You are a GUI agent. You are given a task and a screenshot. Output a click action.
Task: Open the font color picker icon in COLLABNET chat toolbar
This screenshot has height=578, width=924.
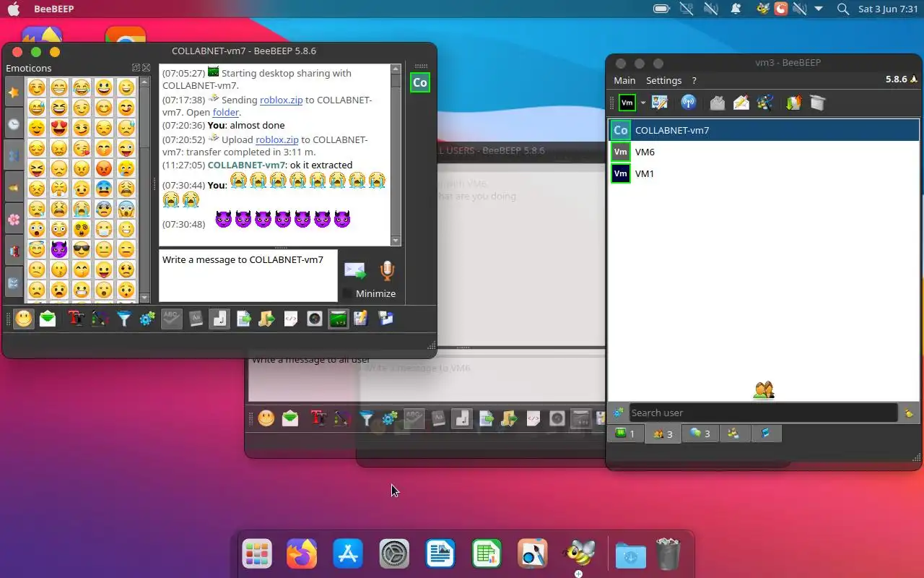click(x=100, y=319)
